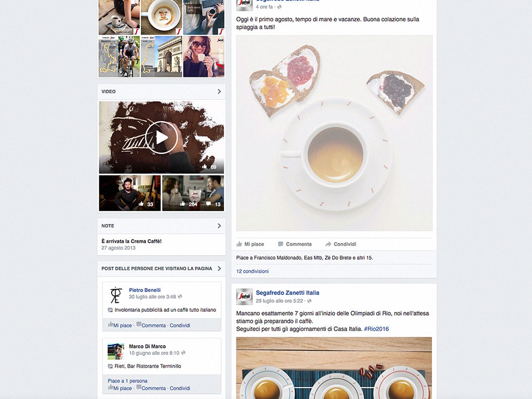532x399 pixels.
Task: Open the Segafredo Zanetti Italia page name
Action: 287,292
